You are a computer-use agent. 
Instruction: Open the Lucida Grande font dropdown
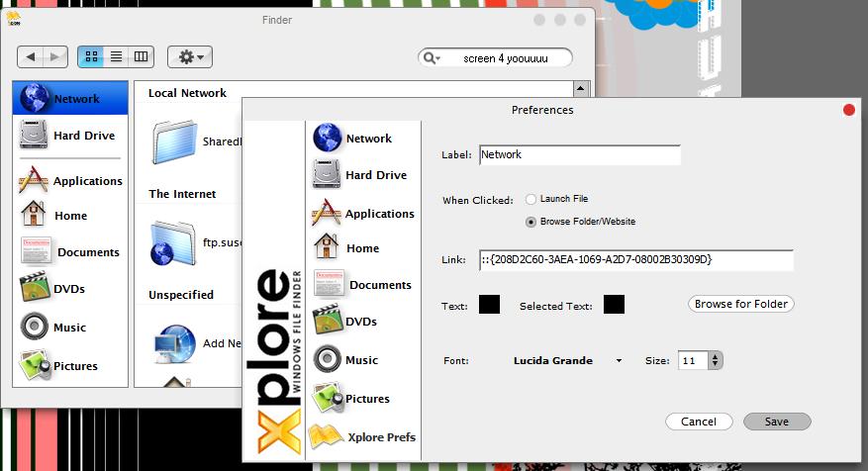point(567,361)
